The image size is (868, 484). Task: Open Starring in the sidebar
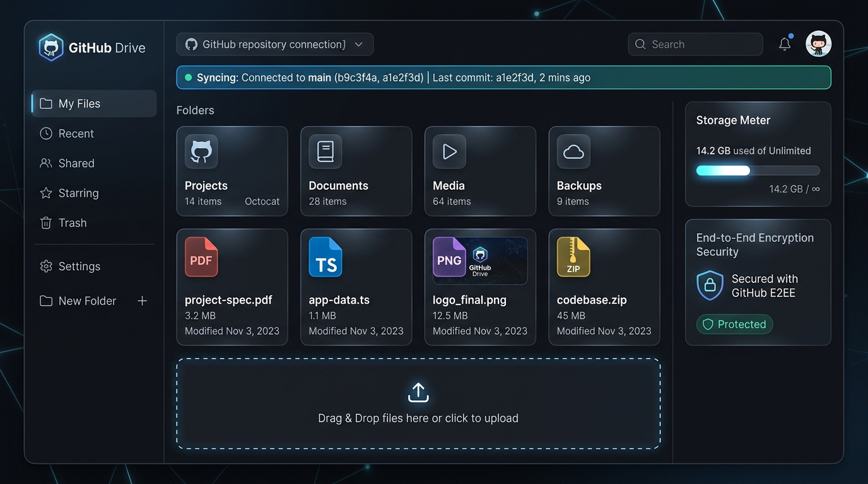[x=94, y=193]
